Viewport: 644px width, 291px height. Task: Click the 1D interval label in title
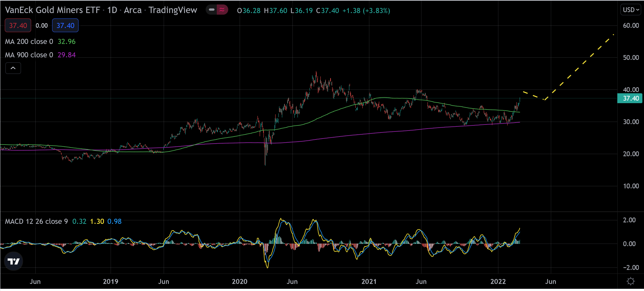[112, 10]
